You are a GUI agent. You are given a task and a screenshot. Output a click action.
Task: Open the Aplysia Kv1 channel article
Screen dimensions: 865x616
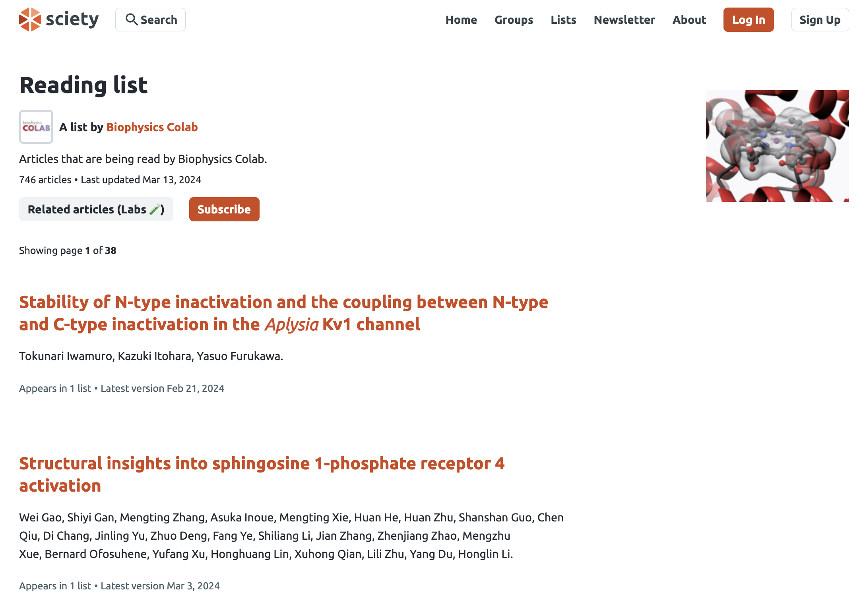(284, 313)
